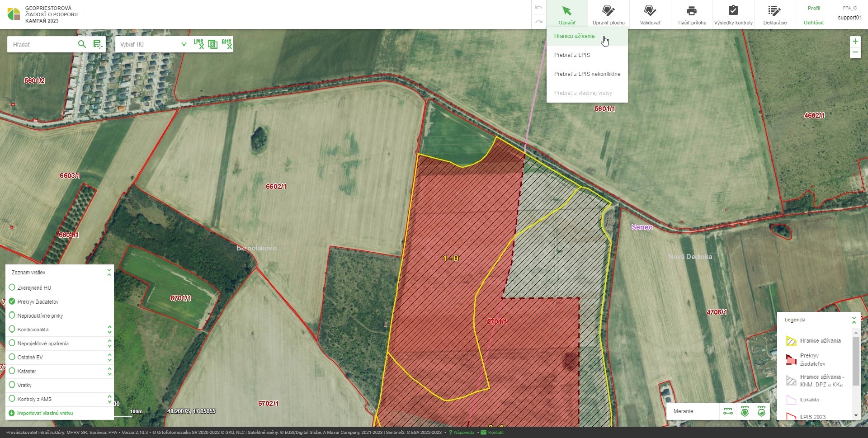Screen dimensions: 868x438
Task: Click the AMS clear icon
Action: coord(226,44)
